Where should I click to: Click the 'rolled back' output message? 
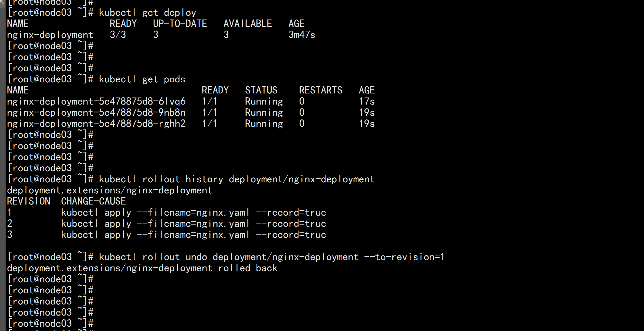click(x=248, y=268)
